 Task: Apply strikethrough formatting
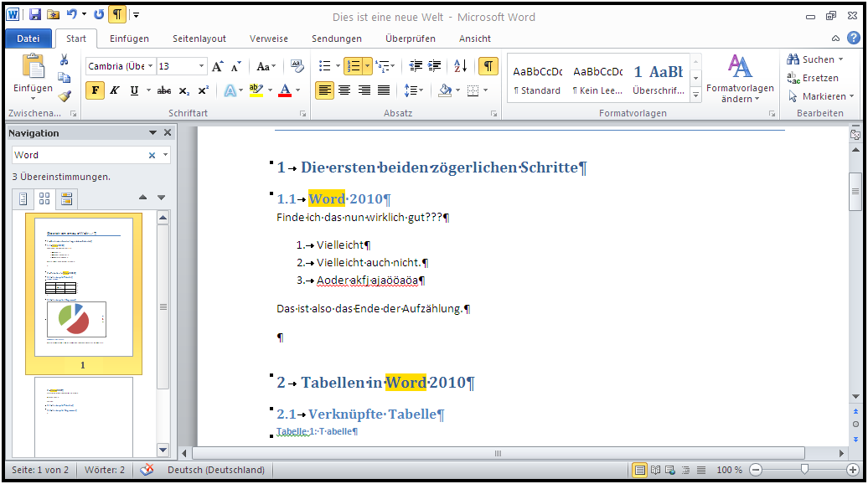(164, 90)
